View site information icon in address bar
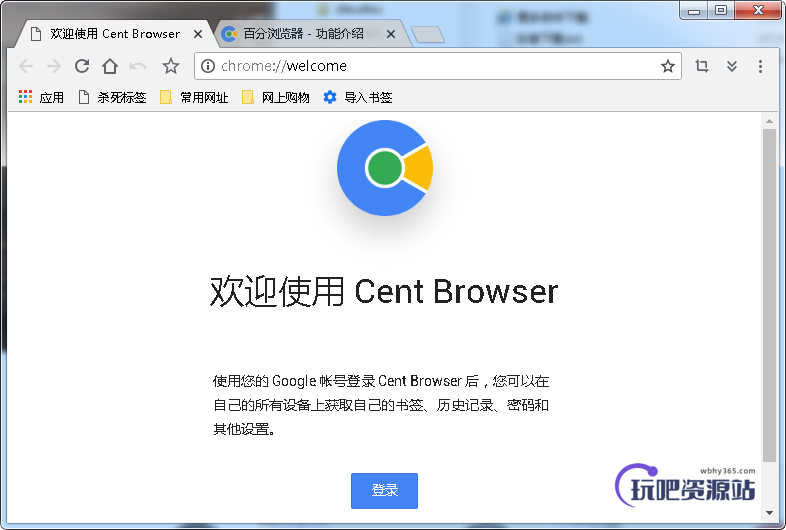 coord(208,66)
